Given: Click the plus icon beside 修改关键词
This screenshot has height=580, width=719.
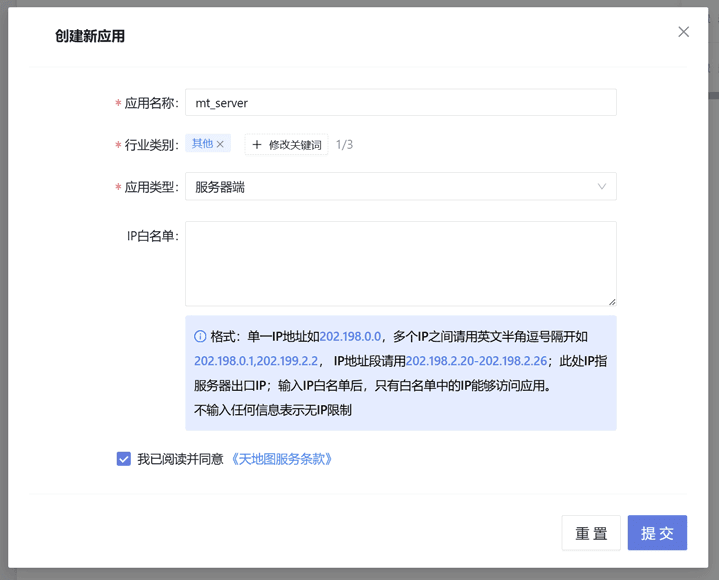Looking at the screenshot, I should pyautogui.click(x=257, y=145).
